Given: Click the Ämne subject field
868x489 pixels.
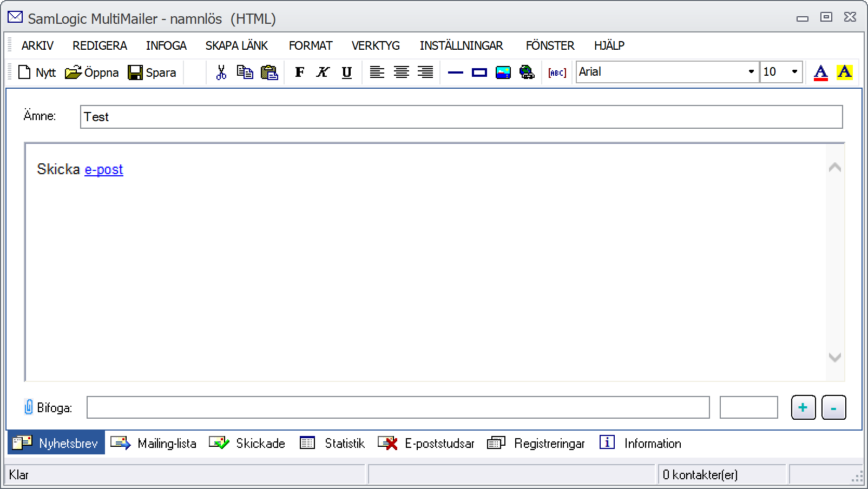Looking at the screenshot, I should point(462,117).
